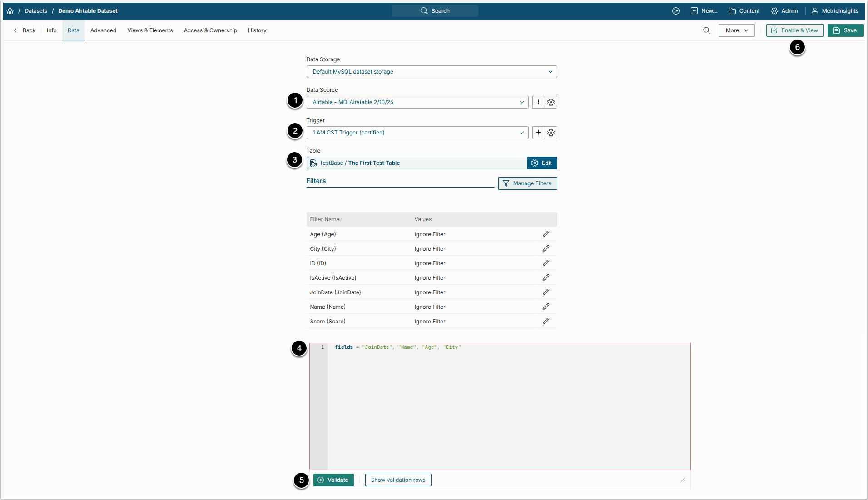The width and height of the screenshot is (868, 500).
Task: Expand the Trigger dropdown
Action: click(x=417, y=133)
